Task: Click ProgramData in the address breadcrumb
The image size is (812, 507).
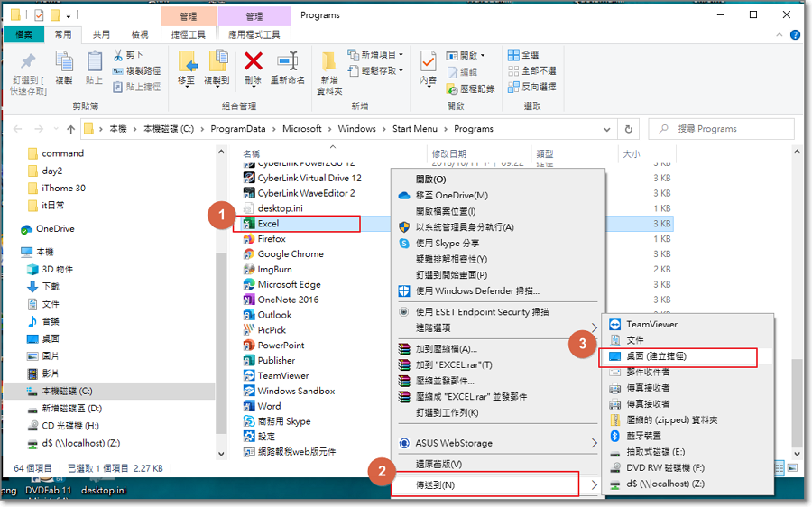Action: coord(237,129)
